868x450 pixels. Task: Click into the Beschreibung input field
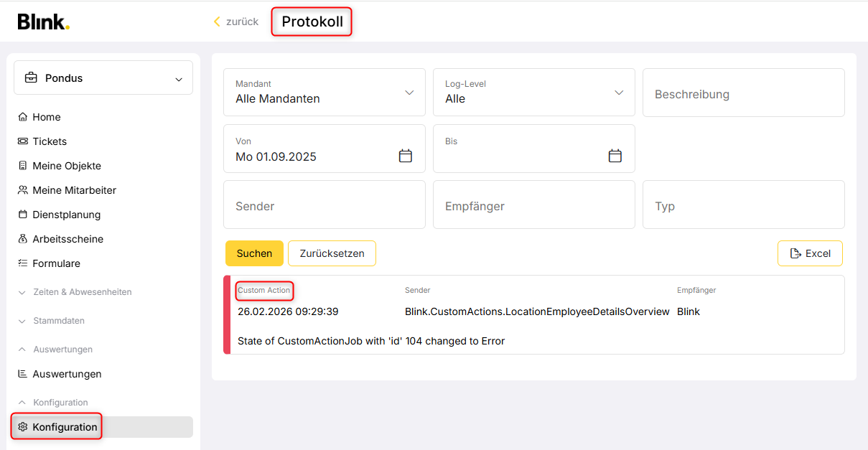[744, 93]
